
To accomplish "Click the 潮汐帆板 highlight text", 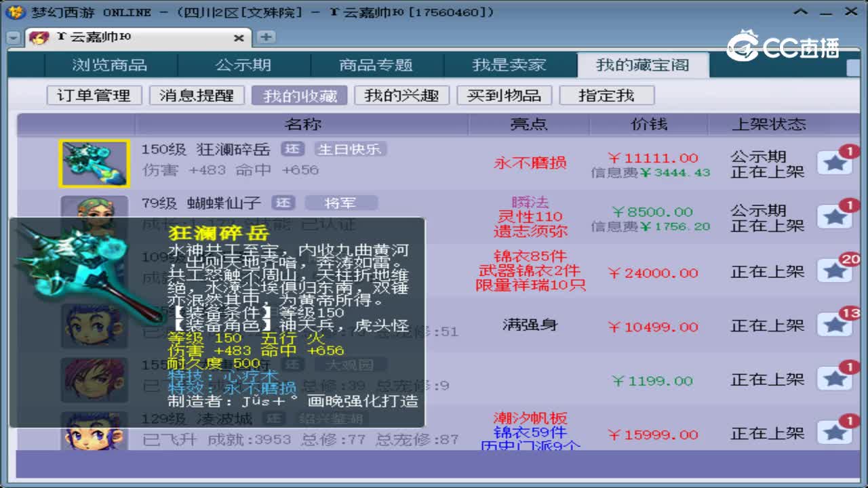I will (530, 418).
